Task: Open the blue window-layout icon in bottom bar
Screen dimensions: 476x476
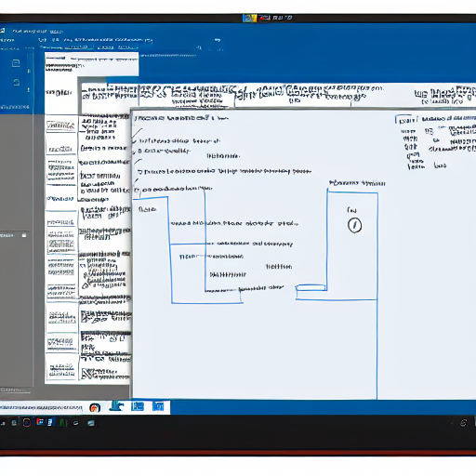Action: 138,406
